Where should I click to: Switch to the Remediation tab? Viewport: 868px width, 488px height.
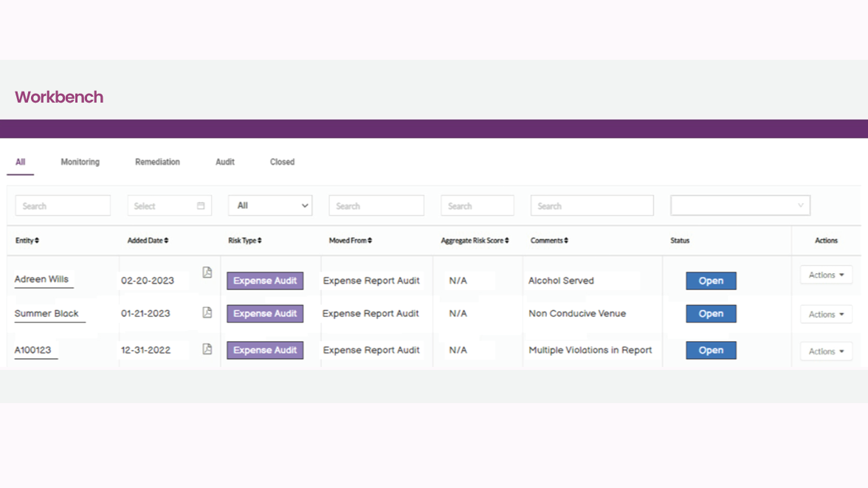[157, 162]
